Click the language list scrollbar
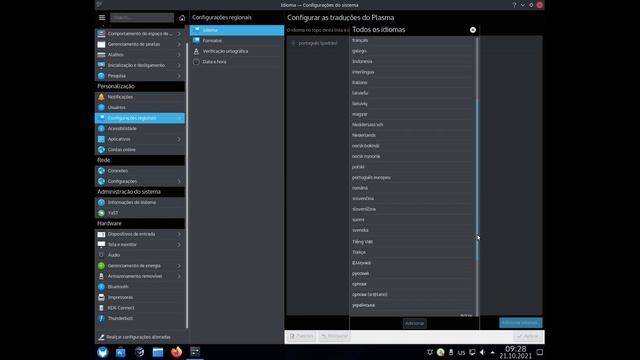 [477, 180]
